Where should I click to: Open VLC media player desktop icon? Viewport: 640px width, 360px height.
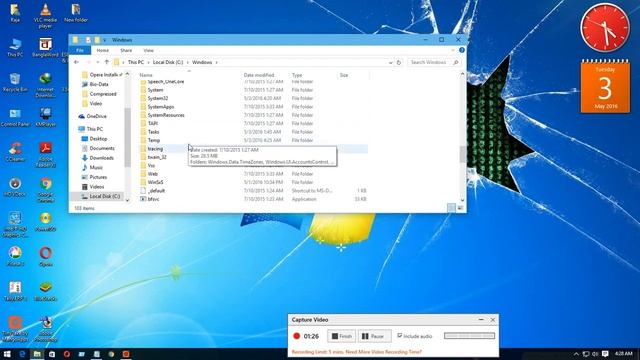(x=45, y=16)
